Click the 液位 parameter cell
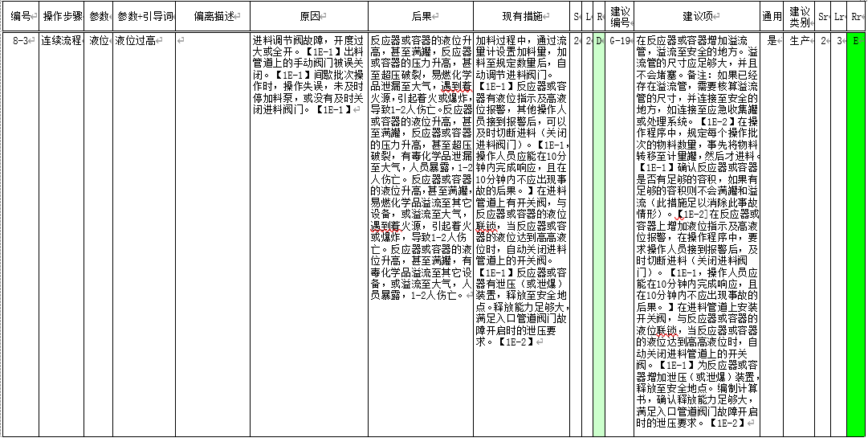This screenshot has width=868, height=446. pos(99,235)
